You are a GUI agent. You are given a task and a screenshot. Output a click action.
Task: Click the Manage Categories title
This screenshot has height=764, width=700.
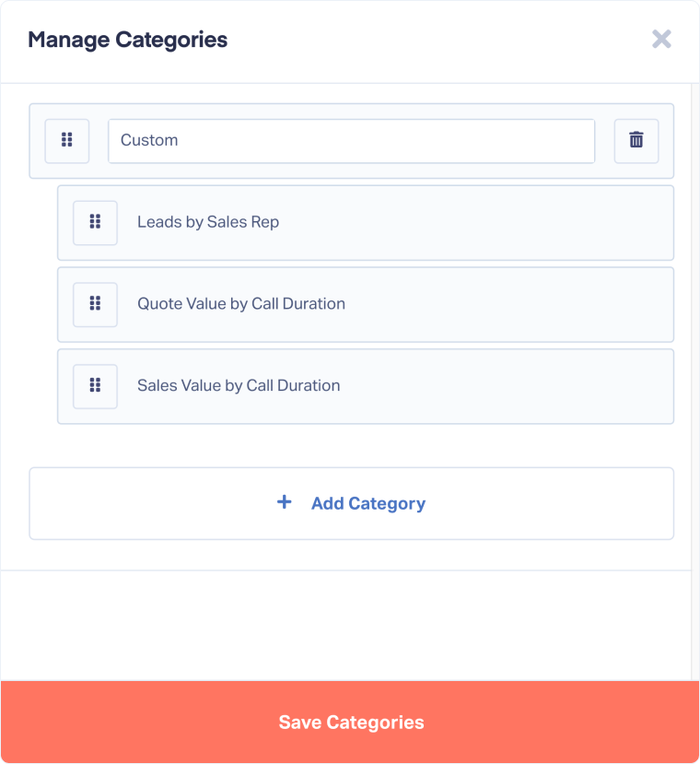click(x=129, y=40)
